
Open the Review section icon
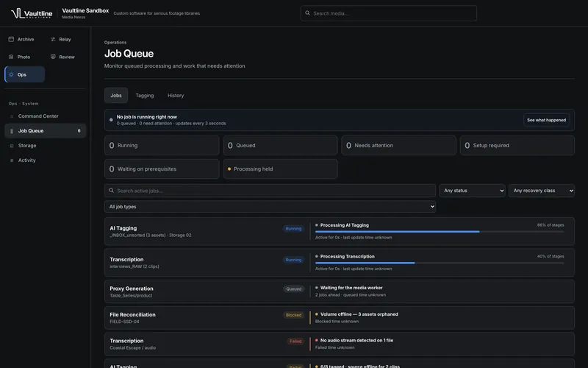coord(53,57)
